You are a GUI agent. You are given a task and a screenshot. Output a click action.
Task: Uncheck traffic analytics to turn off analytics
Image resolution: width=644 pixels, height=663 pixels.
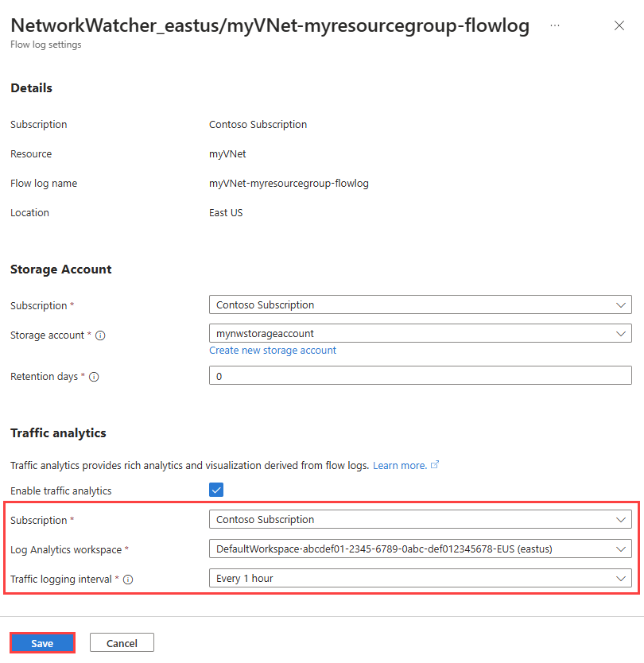216,490
